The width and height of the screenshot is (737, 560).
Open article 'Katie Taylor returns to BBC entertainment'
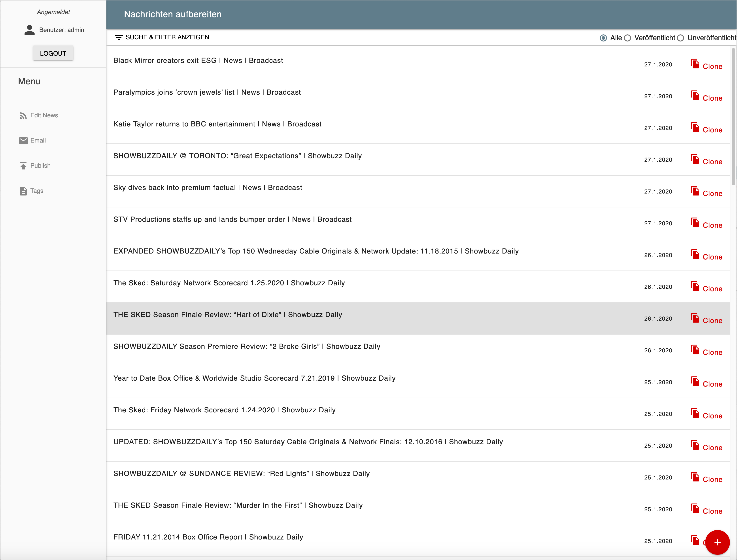[217, 124]
